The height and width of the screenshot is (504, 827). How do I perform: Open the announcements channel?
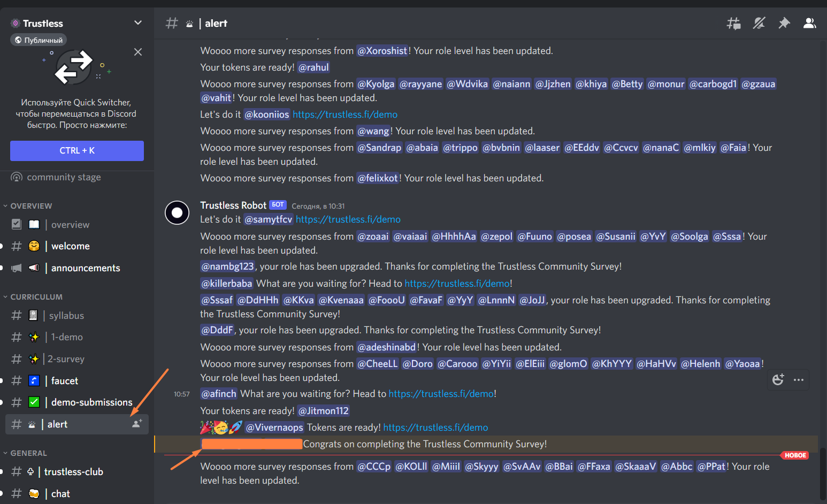[76, 268]
